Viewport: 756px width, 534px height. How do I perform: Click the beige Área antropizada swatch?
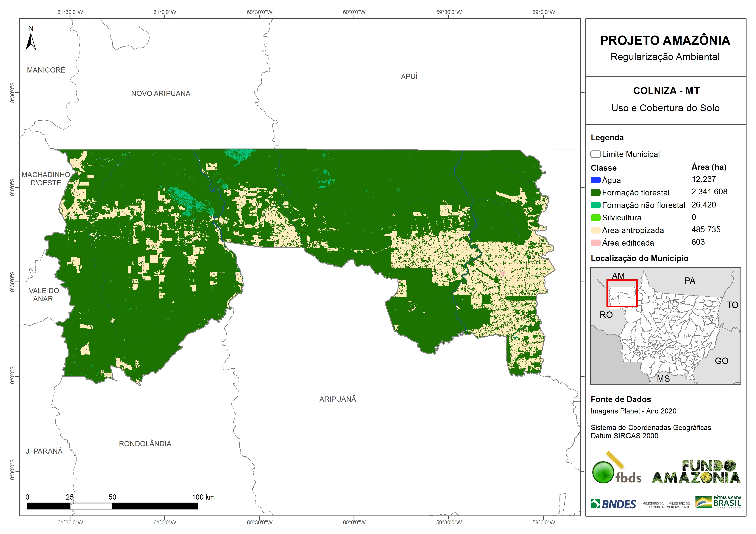click(x=595, y=230)
